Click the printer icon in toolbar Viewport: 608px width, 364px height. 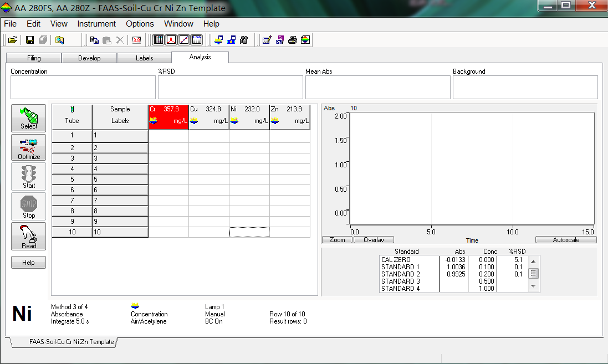coord(293,40)
